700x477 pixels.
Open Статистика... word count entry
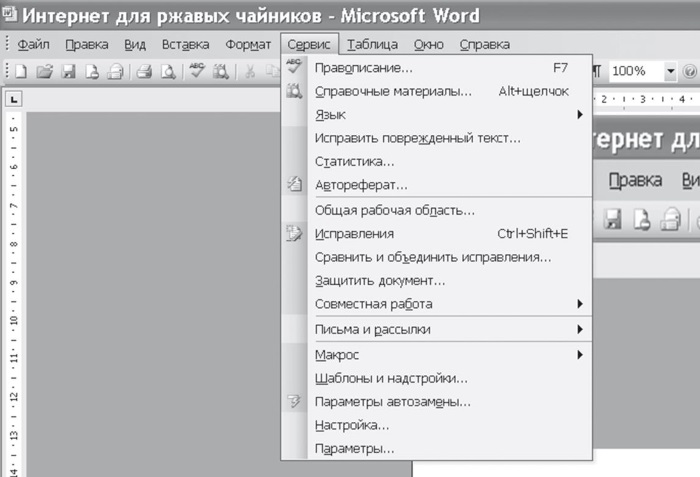437,161
